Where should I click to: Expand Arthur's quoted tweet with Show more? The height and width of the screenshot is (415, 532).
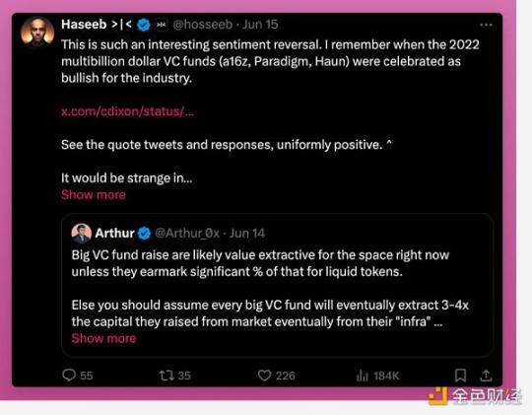coord(103,338)
